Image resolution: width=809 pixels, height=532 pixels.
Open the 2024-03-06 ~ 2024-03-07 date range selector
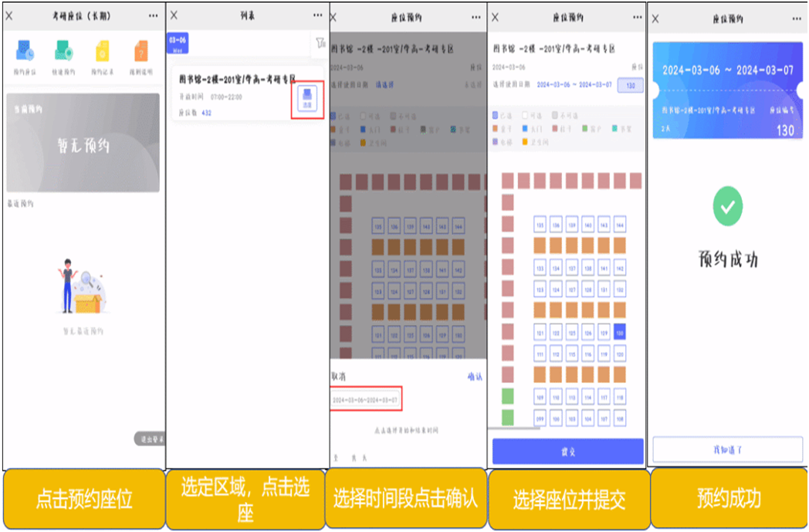point(574,85)
